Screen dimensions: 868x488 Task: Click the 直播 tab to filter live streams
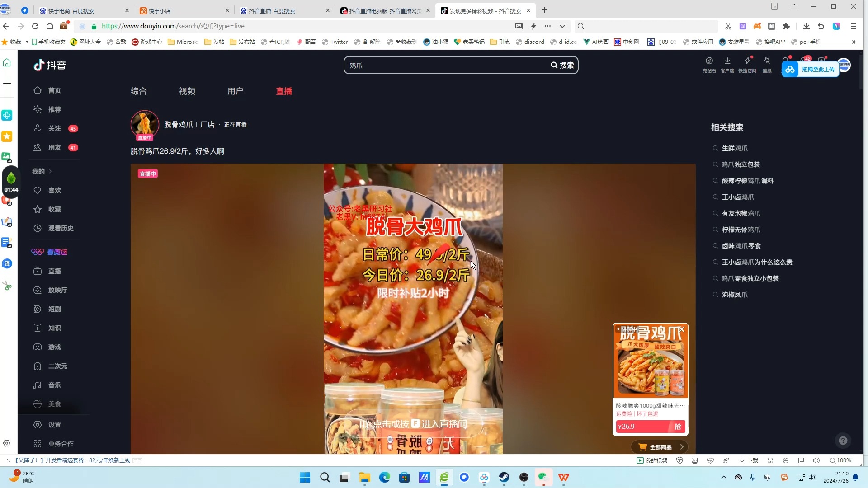pyautogui.click(x=284, y=91)
